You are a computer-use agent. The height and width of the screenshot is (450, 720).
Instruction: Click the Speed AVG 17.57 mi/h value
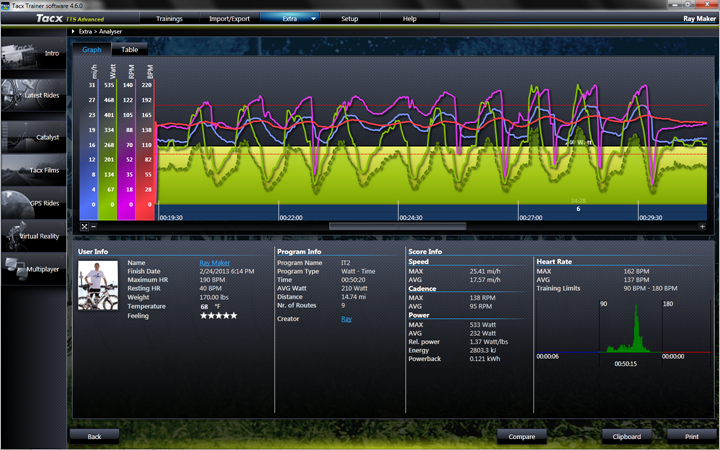point(485,280)
